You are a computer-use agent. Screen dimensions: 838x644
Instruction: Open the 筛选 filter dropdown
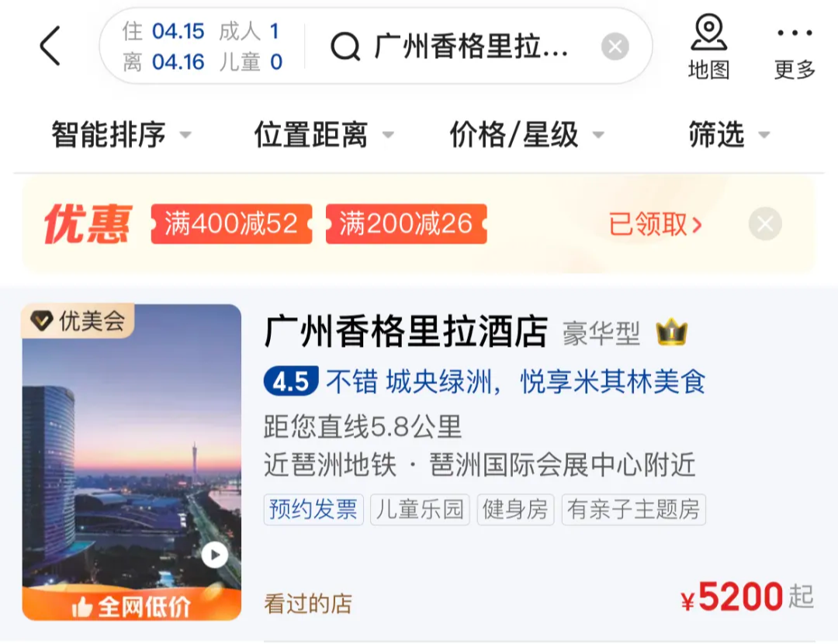(x=729, y=134)
